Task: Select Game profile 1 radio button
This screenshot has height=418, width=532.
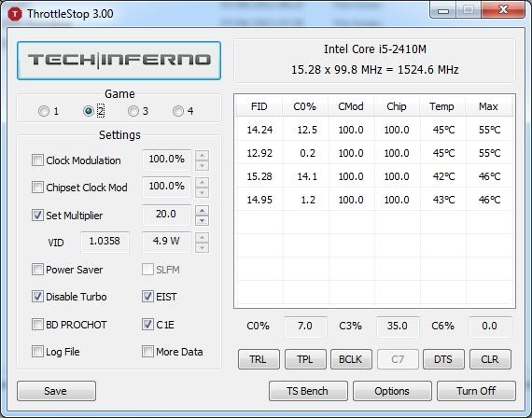Action: click(44, 111)
